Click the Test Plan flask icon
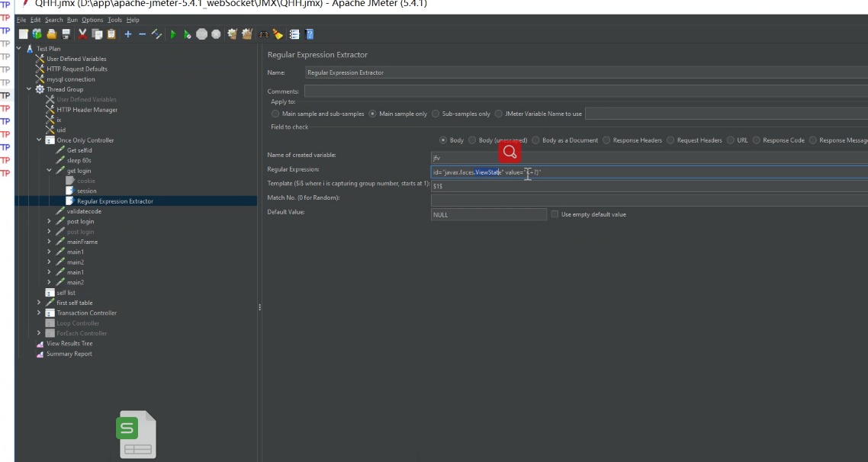The width and height of the screenshot is (868, 462). click(x=30, y=49)
